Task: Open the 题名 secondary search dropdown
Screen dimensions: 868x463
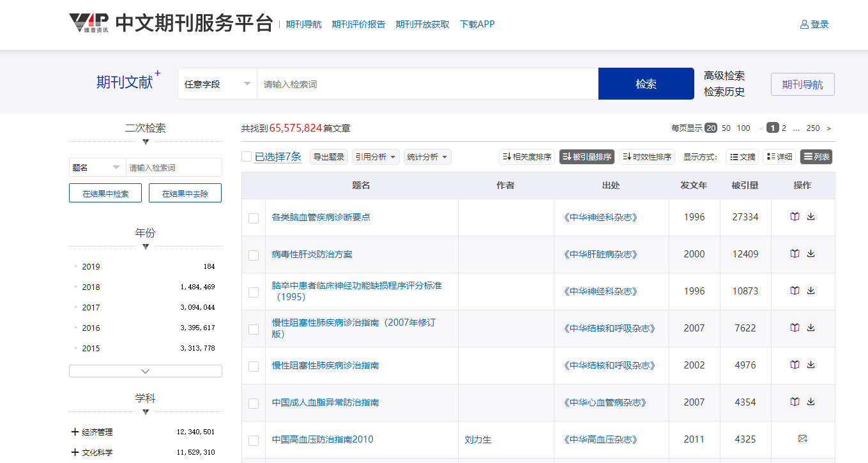Action: pyautogui.click(x=98, y=167)
